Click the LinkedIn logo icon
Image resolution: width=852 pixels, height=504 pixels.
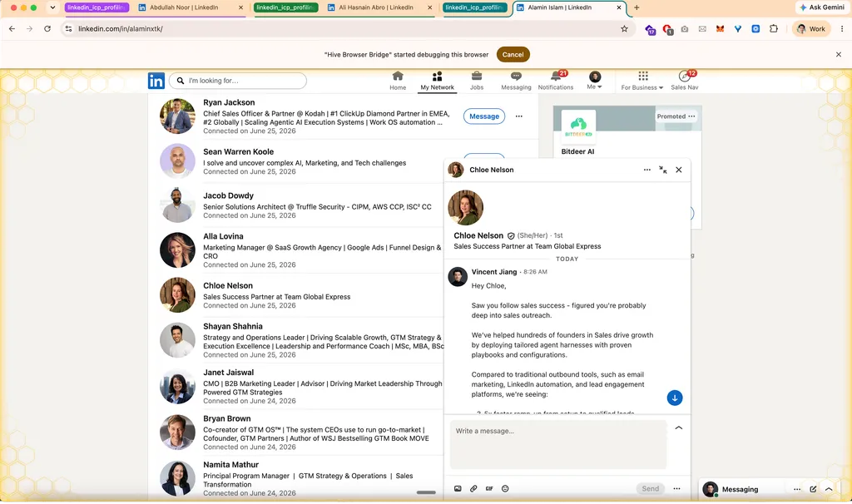156,81
